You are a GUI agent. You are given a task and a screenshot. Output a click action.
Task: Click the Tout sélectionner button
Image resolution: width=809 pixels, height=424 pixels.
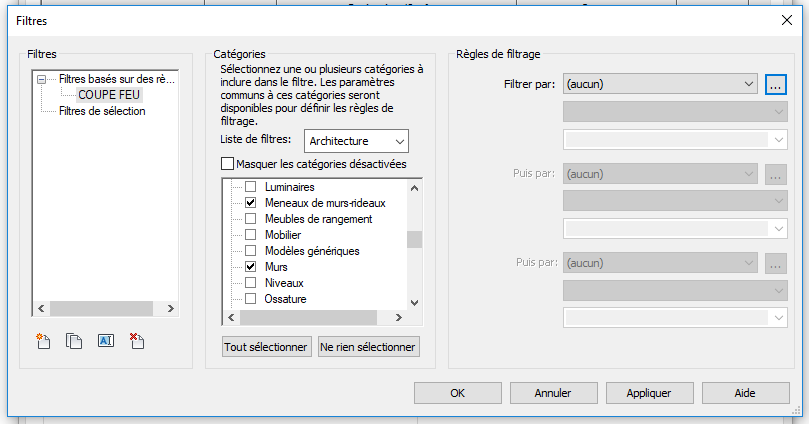[266, 347]
